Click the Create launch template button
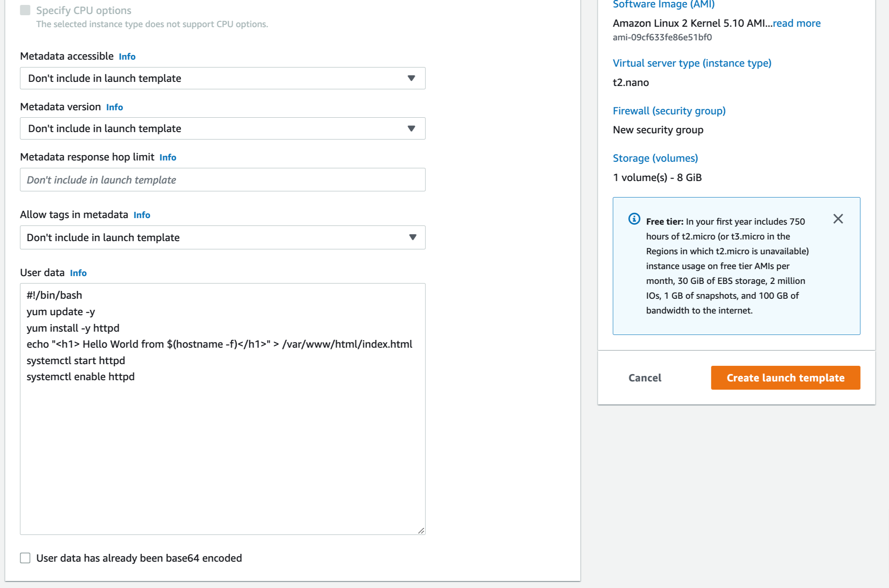This screenshot has height=588, width=889. [785, 378]
